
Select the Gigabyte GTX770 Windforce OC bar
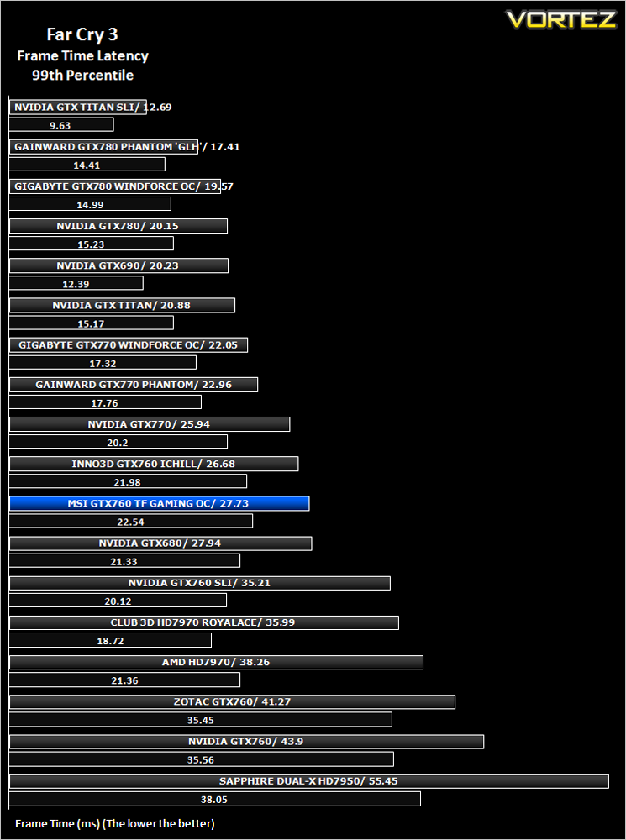click(129, 345)
